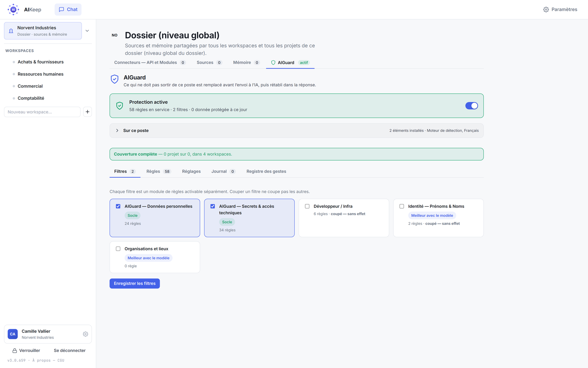
Task: Click the '34 règles' count text
Action: tap(227, 230)
